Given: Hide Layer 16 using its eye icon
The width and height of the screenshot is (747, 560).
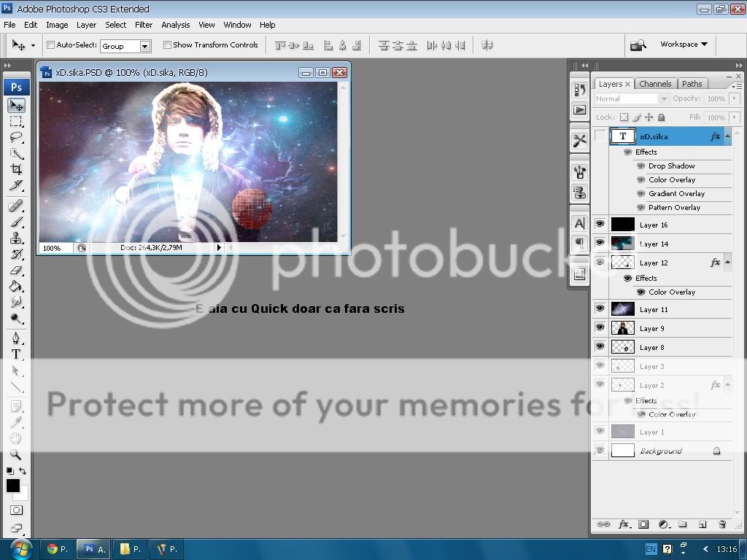Looking at the screenshot, I should pyautogui.click(x=600, y=225).
